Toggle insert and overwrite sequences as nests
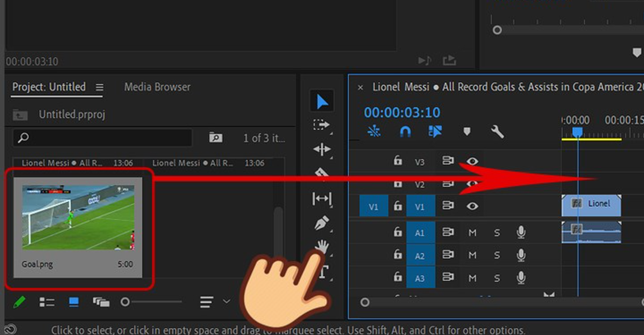The height and width of the screenshot is (335, 644). [x=374, y=131]
